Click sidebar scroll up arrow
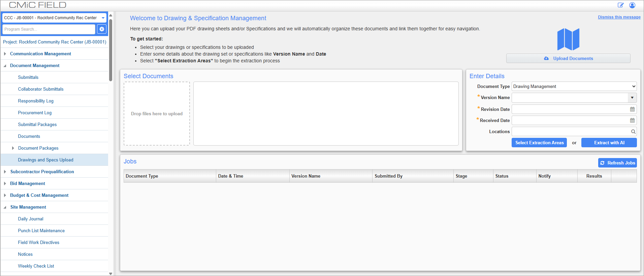Viewport: 644px width, 276px height. coord(110,15)
